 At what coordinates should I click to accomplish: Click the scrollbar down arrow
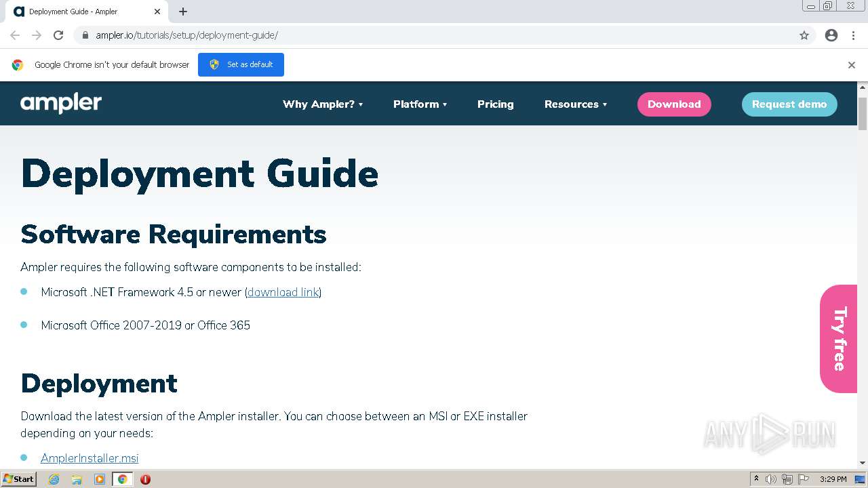pos(863,463)
